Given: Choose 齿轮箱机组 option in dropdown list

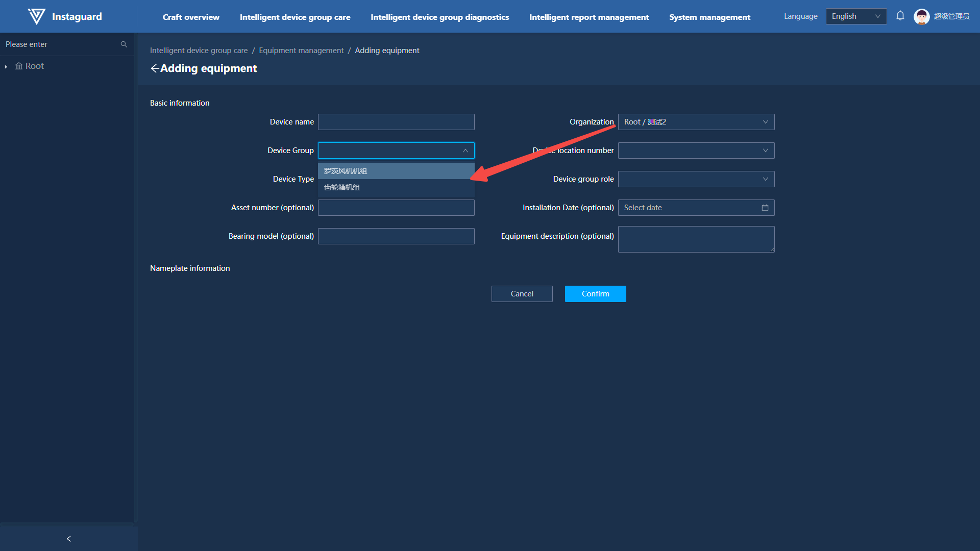Looking at the screenshot, I should (x=342, y=187).
